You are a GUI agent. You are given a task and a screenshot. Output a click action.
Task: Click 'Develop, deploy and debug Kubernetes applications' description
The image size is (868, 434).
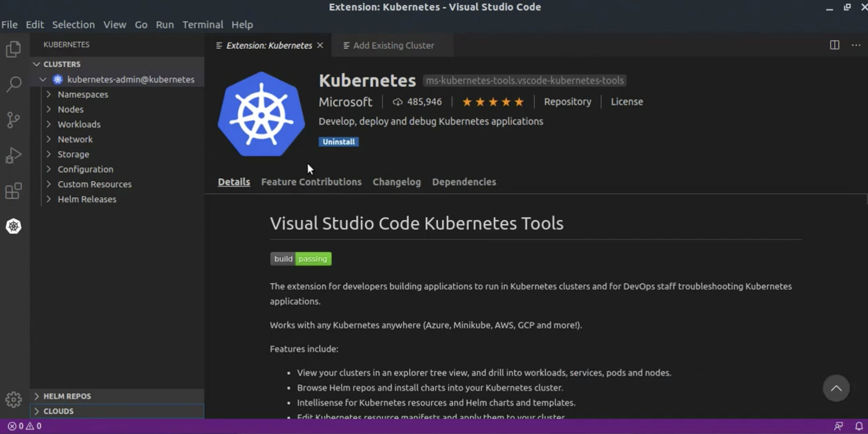pos(431,121)
